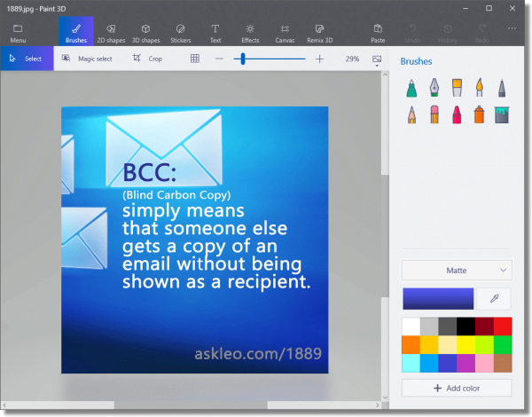Open the Menu folder

18,34
